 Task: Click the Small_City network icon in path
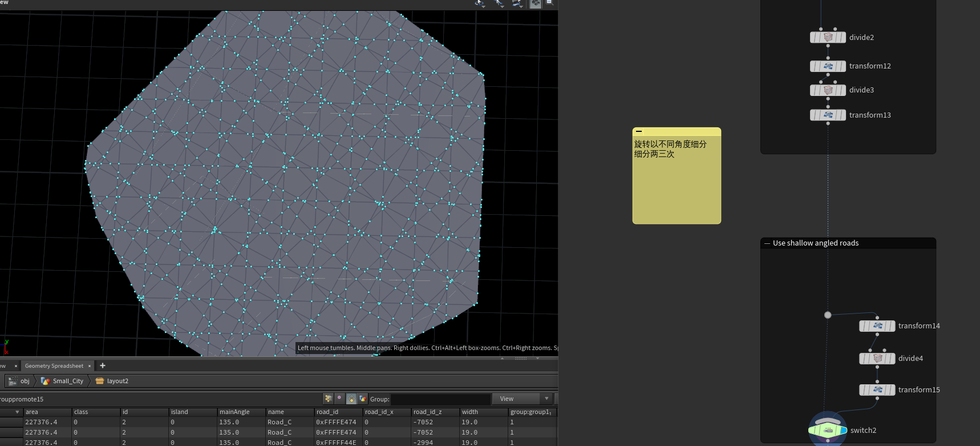(46, 381)
